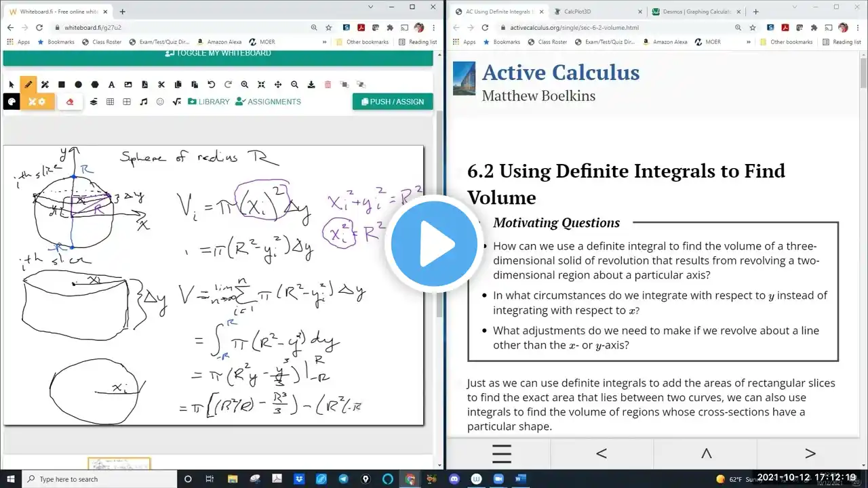Open the color palette picker
Screen dimensions: 868x488
tap(12, 102)
